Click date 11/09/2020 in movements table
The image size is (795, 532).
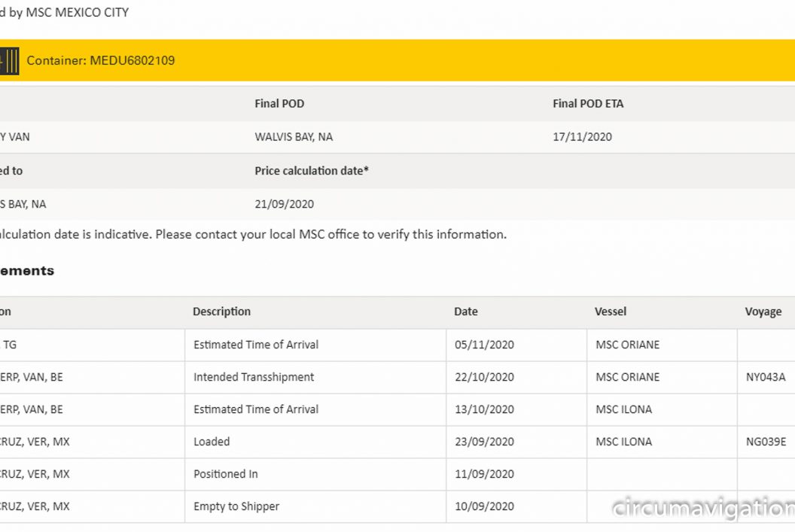tap(484, 474)
